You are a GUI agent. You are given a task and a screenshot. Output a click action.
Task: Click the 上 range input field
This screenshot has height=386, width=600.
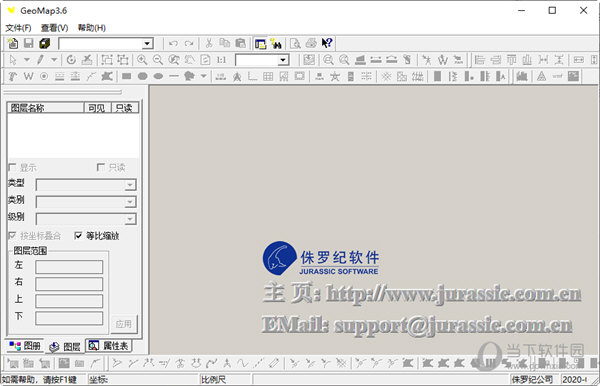[x=69, y=301]
